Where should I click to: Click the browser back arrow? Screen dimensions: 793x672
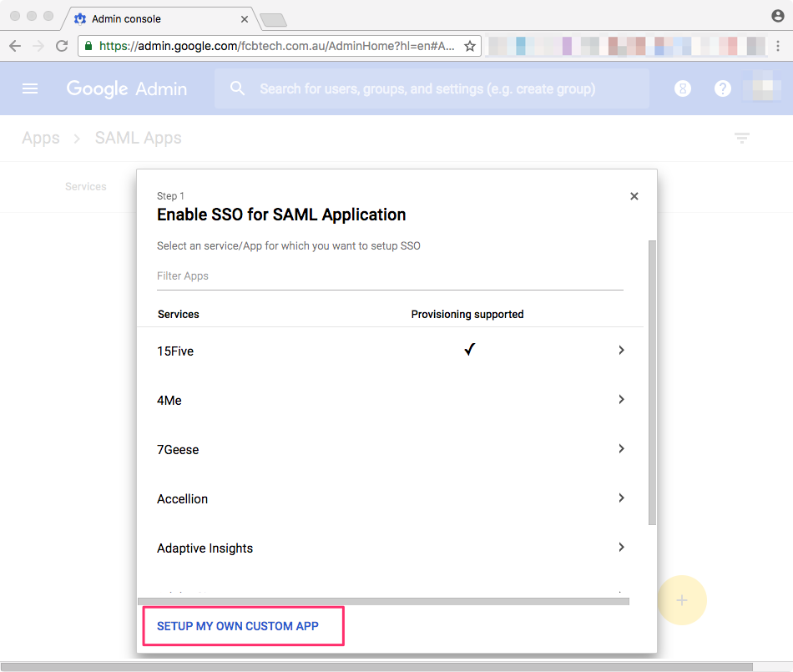coord(15,46)
